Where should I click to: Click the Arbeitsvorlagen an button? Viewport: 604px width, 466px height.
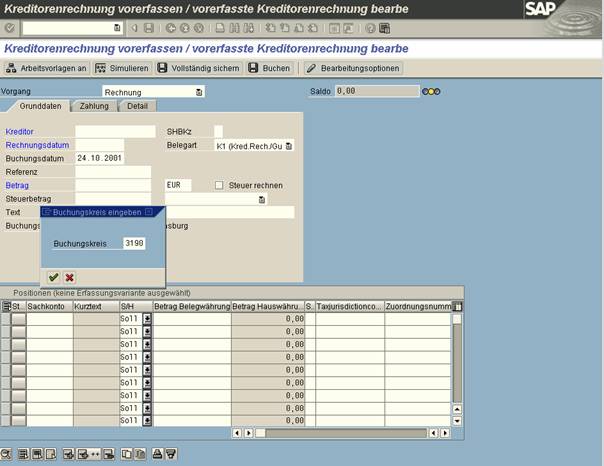46,68
